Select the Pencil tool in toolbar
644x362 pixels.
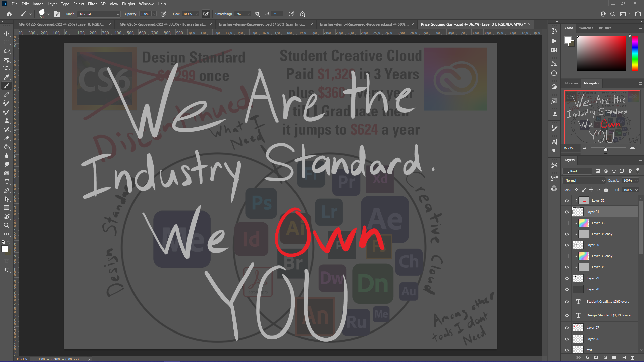pyautogui.click(x=7, y=95)
